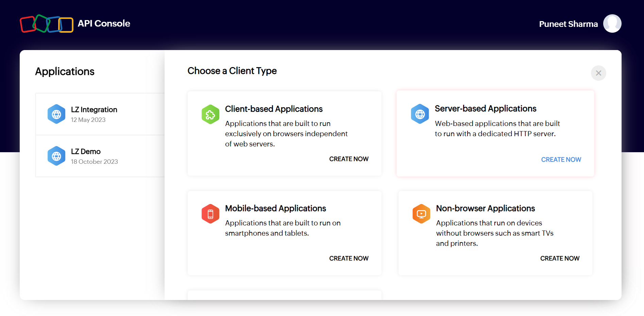Go to API Console home title
This screenshot has height=316, width=644.
tap(104, 23)
